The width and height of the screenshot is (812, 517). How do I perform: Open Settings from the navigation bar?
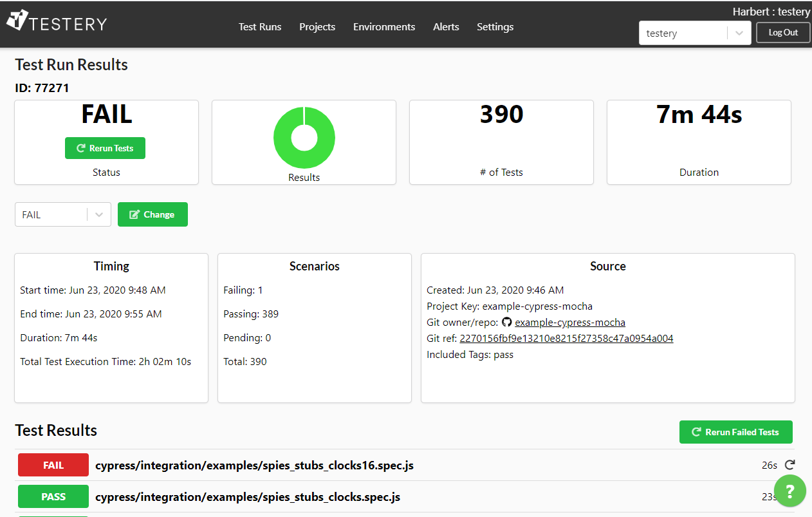pos(495,27)
